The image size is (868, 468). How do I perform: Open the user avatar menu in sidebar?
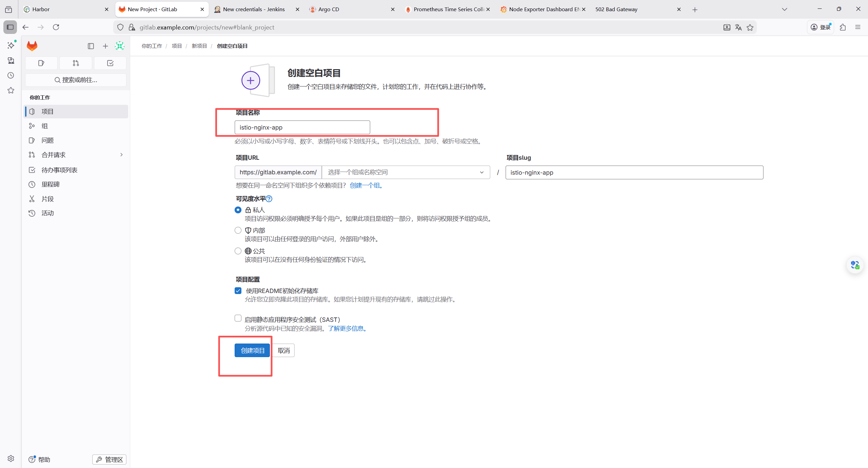(x=120, y=46)
